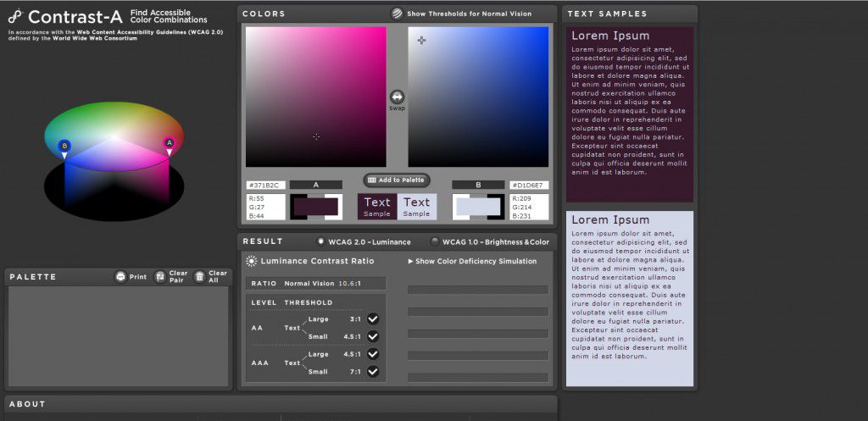This screenshot has height=421, width=868.
Task: Click the Add to Palette button
Action: pyautogui.click(x=397, y=180)
